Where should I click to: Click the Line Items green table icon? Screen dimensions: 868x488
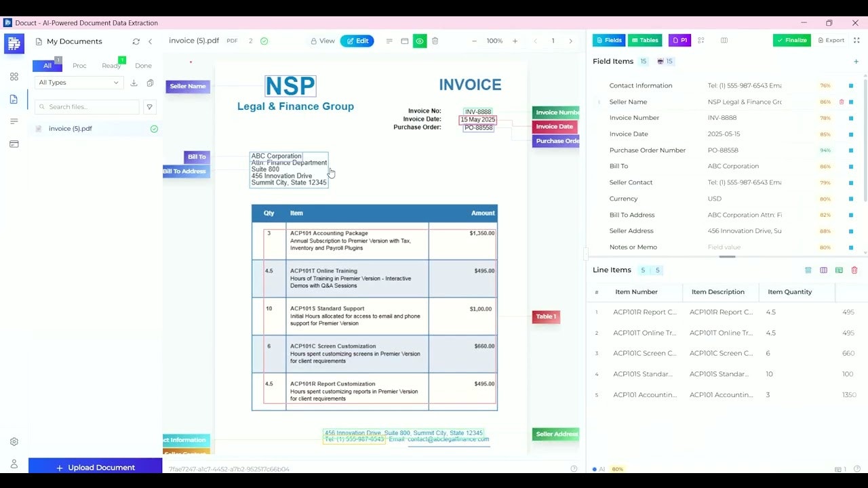click(x=839, y=270)
